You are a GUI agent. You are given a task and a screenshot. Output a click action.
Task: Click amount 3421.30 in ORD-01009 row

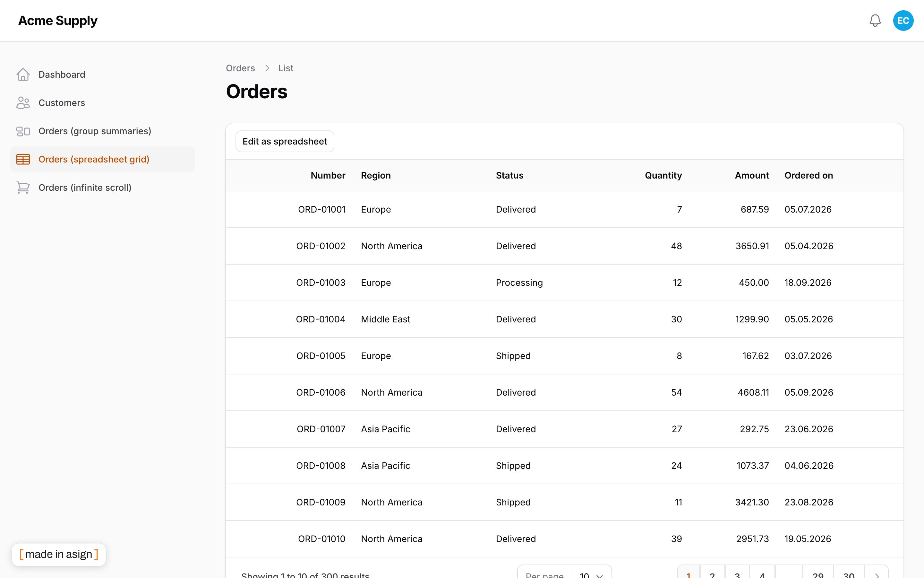[752, 502]
